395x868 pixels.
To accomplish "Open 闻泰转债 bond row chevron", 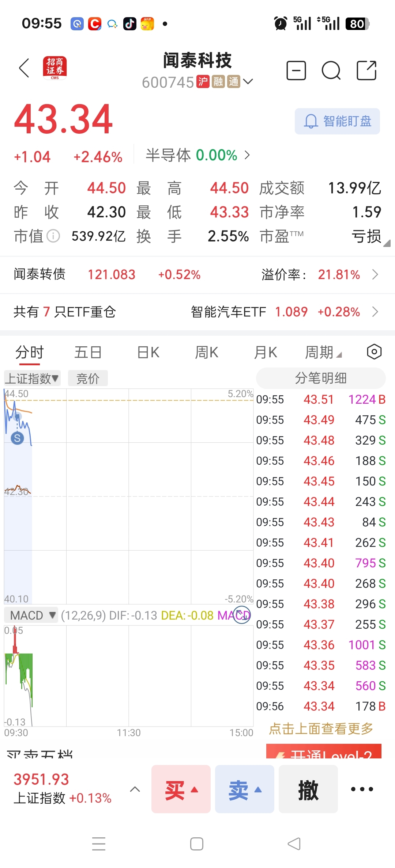I will click(x=375, y=275).
